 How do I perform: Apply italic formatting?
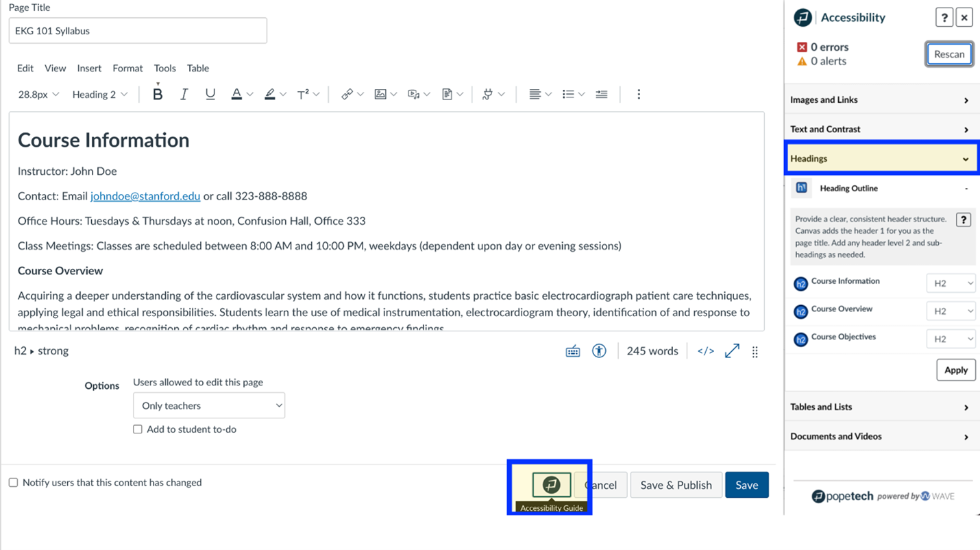click(184, 94)
